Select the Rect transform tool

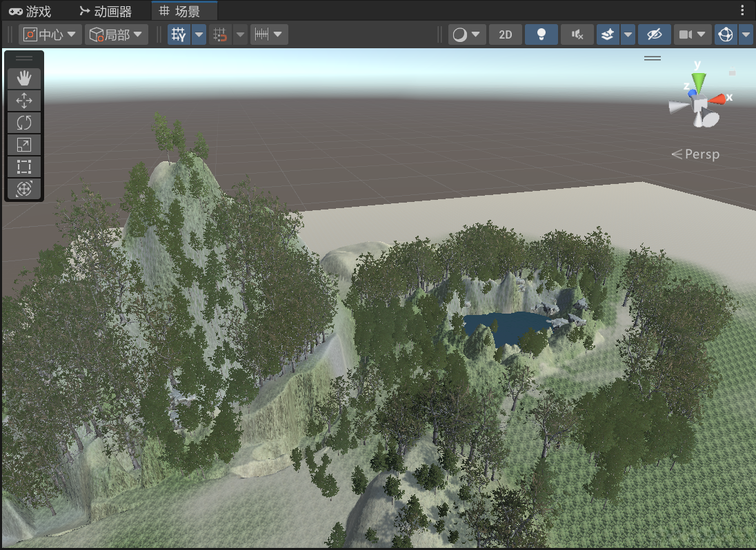(x=24, y=167)
